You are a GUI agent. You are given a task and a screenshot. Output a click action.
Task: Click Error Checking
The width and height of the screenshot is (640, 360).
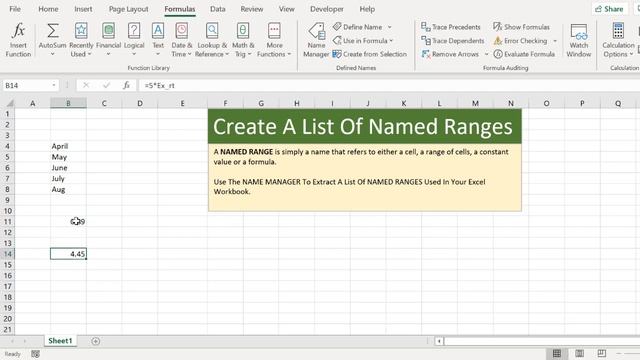tap(520, 40)
